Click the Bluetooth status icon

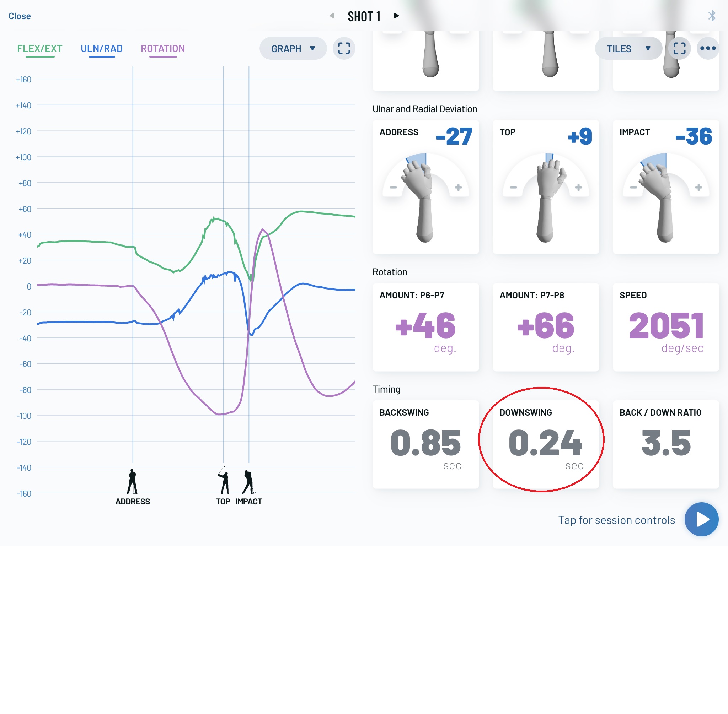pos(712,16)
